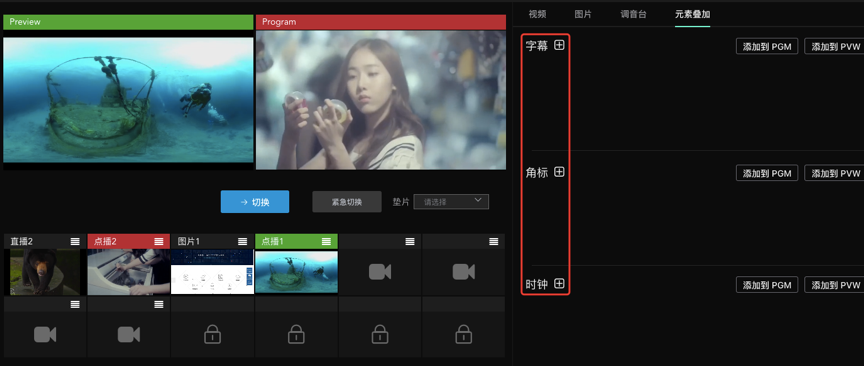864x366 pixels.
Task: Switch to the 视频 tab
Action: [x=537, y=14]
